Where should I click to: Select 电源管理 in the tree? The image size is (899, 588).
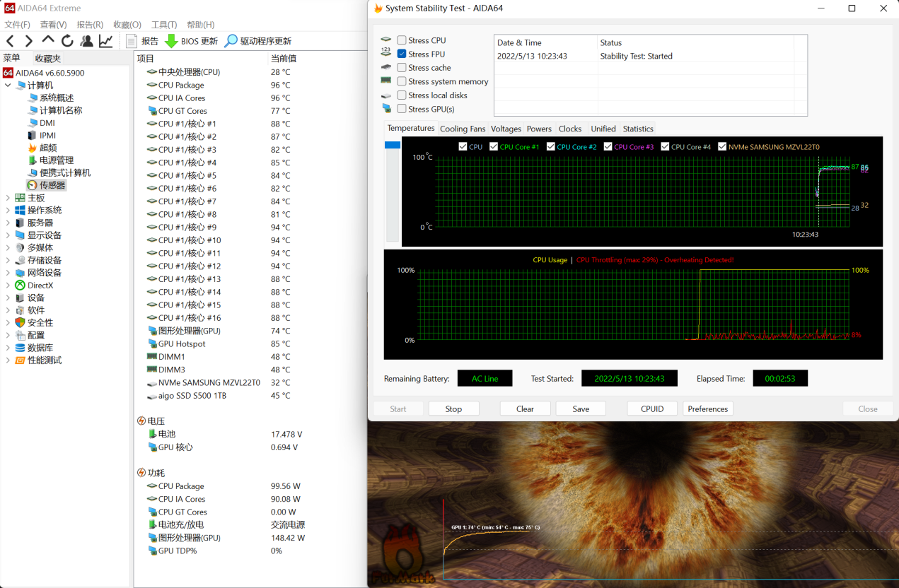(x=56, y=160)
